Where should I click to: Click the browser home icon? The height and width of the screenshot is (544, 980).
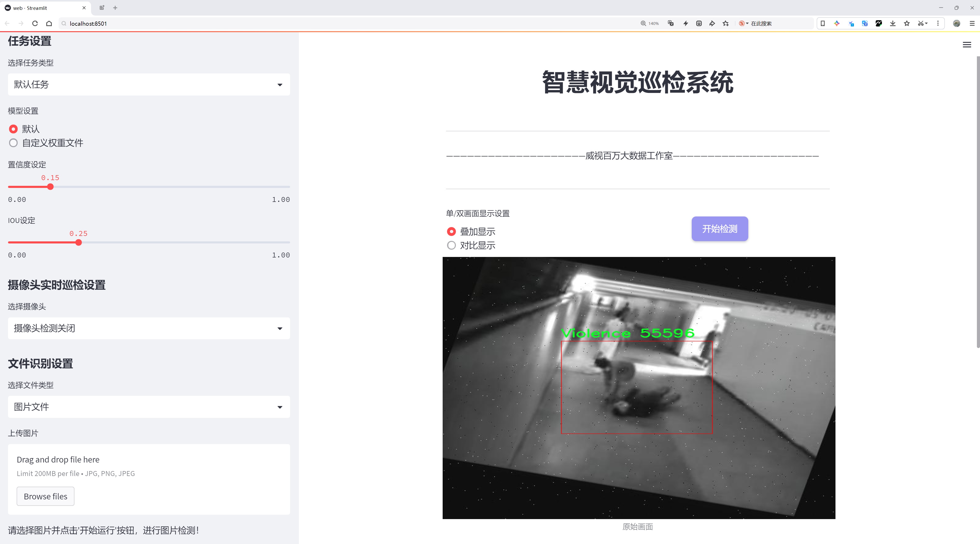49,24
